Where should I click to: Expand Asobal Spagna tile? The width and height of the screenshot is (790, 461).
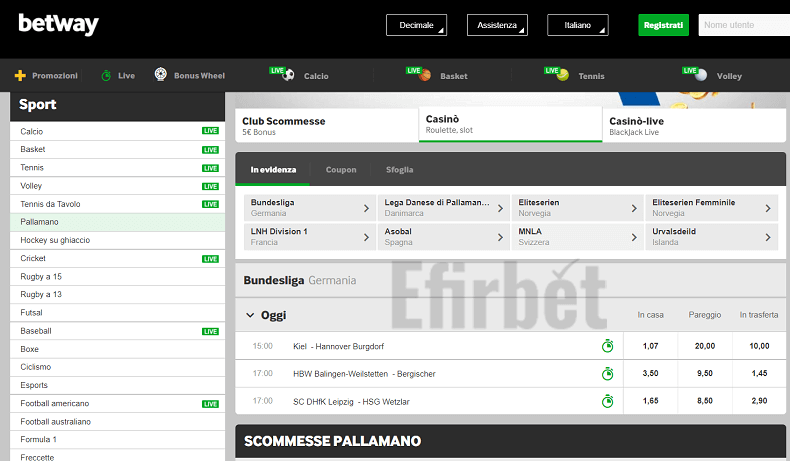444,237
